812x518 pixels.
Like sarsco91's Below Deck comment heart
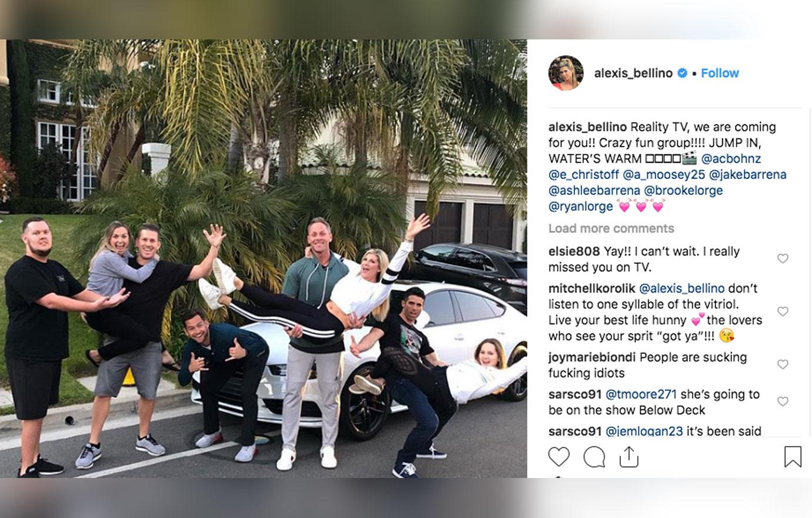click(x=783, y=401)
